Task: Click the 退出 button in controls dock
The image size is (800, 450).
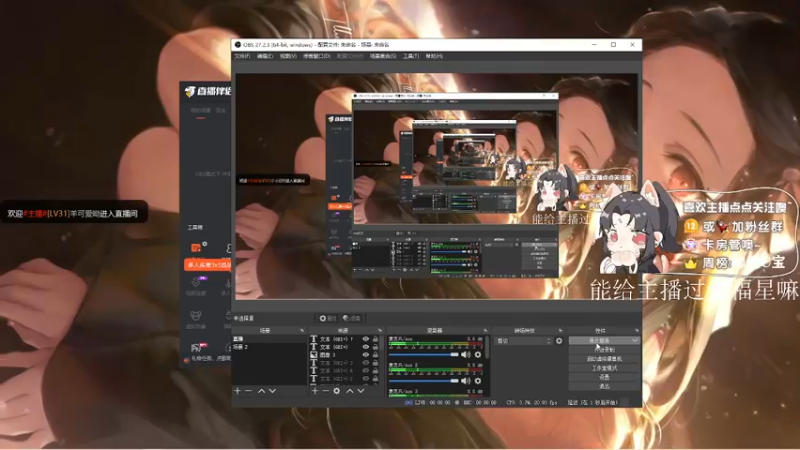Action: click(604, 386)
